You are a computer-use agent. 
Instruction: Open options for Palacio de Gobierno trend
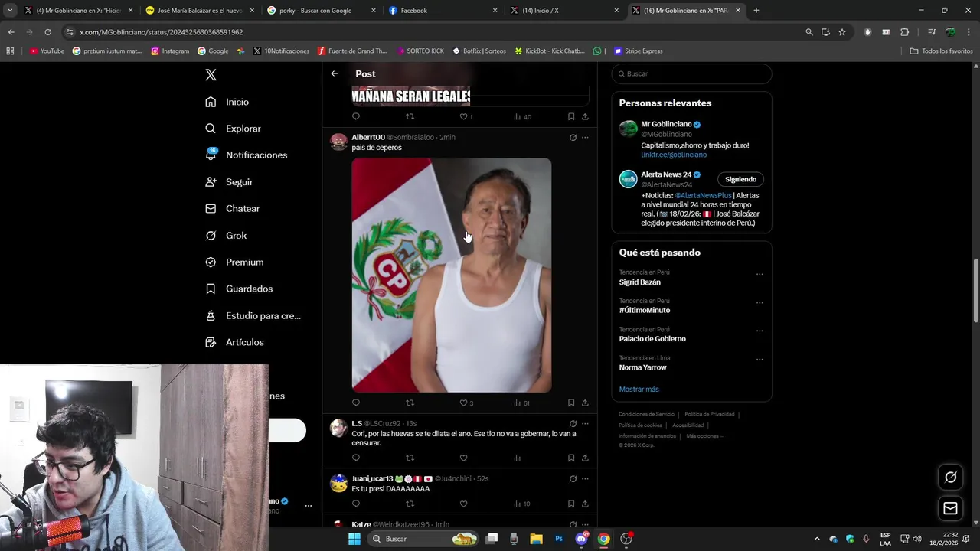[759, 331]
